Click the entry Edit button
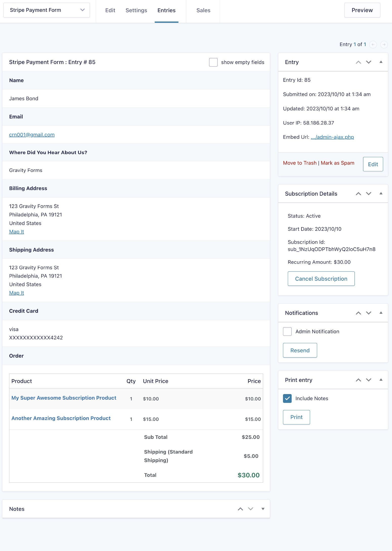This screenshot has height=551, width=392. pyautogui.click(x=373, y=164)
